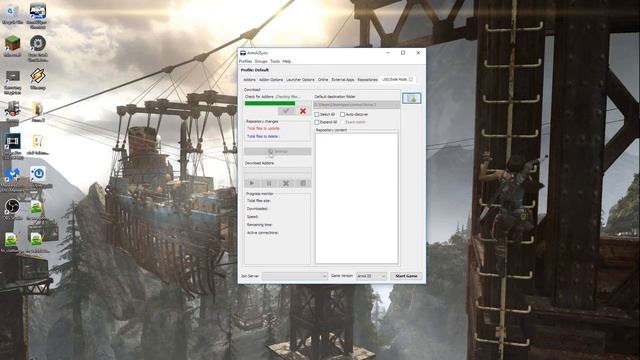This screenshot has height=360, width=640.
Task: Open the gray monitor desktop shortcut below Minecraft
Action: tap(12, 80)
